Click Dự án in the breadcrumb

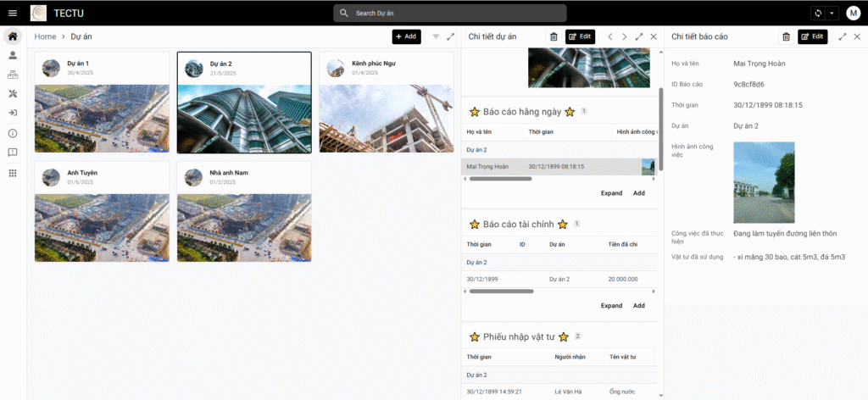click(81, 36)
